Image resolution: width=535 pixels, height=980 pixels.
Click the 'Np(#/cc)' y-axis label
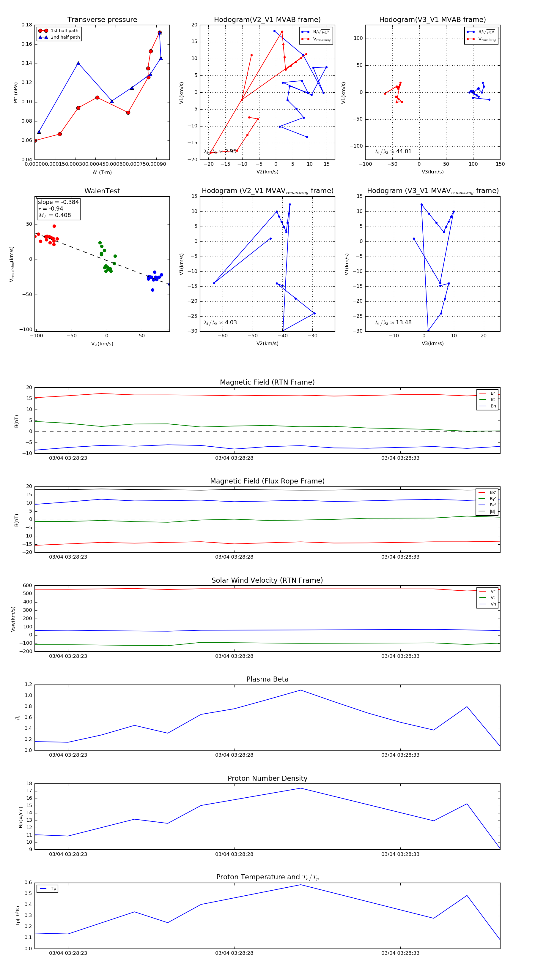point(21,817)
